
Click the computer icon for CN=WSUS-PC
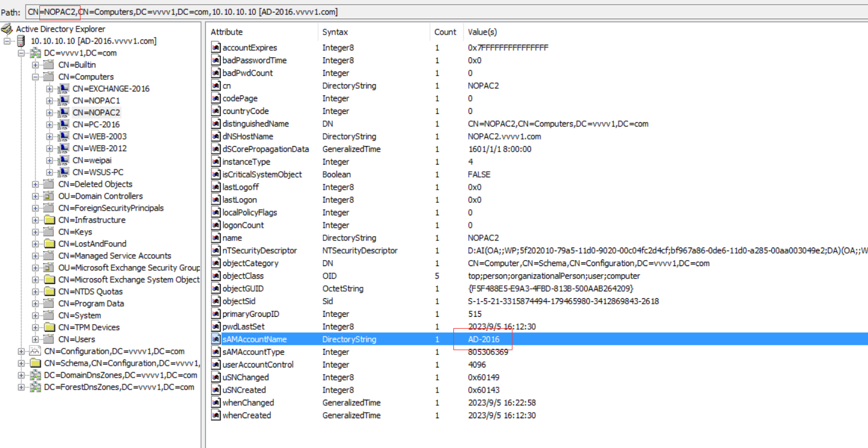(64, 172)
